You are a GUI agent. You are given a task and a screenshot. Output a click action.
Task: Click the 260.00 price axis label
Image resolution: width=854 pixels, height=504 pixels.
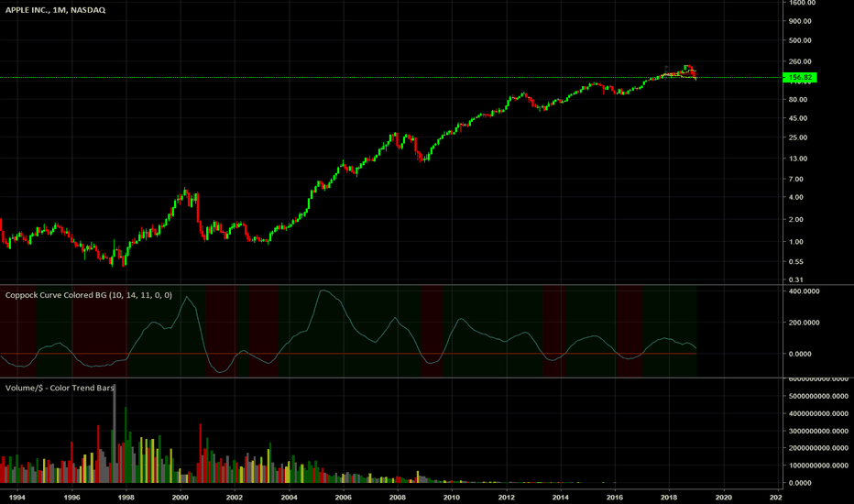[x=800, y=61]
